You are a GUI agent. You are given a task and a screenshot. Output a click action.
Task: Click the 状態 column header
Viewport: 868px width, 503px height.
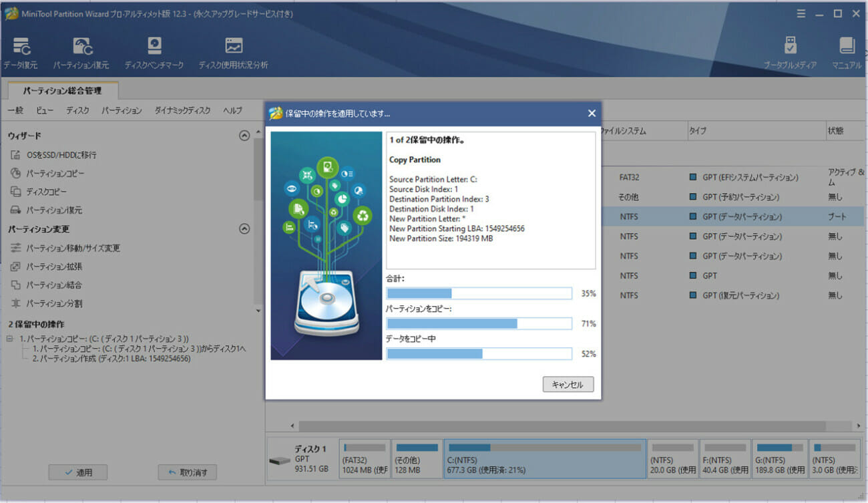[845, 132]
